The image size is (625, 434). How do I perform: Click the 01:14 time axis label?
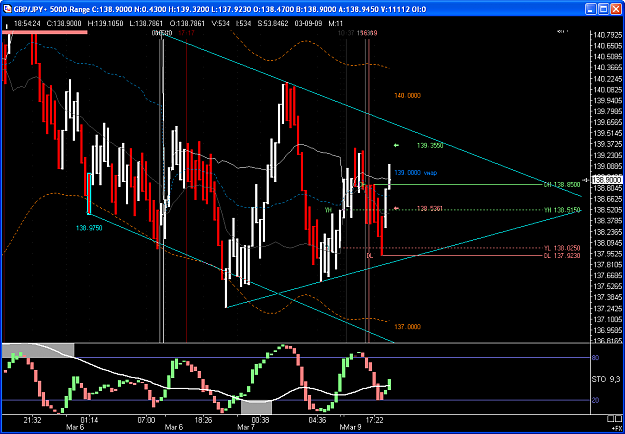(x=89, y=420)
